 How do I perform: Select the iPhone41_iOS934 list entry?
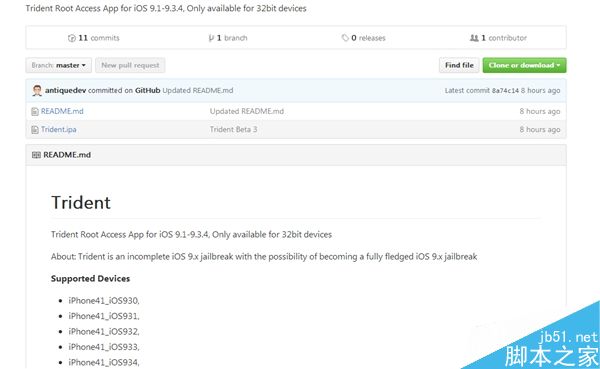point(104,362)
